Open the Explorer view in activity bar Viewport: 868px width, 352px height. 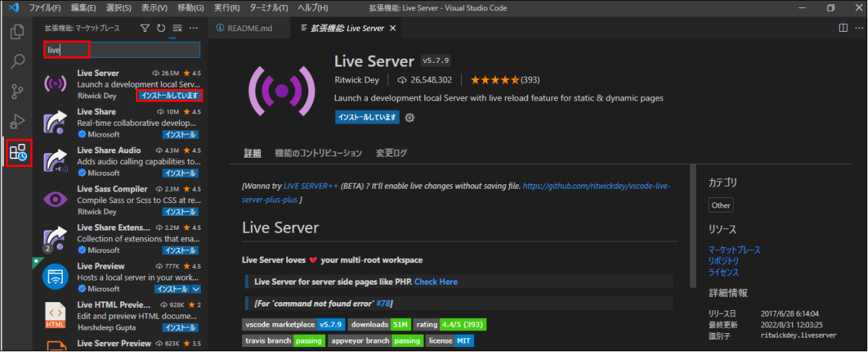[x=18, y=33]
